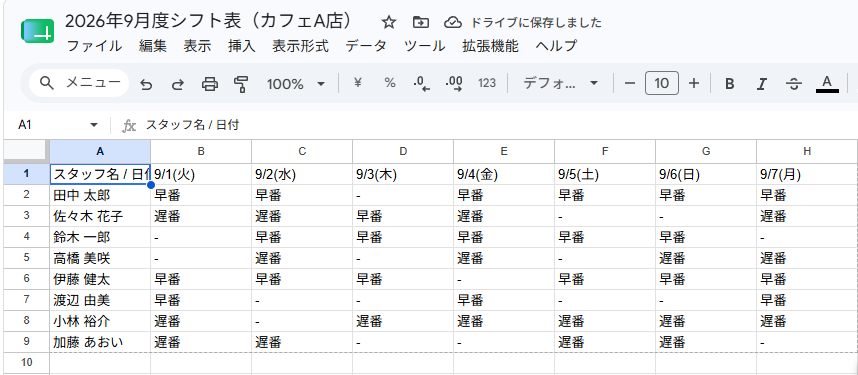Screen dimensions: 858x375
Task: Click 小林 裕介's 9/5(土) 遅番 cell
Action: tap(605, 321)
